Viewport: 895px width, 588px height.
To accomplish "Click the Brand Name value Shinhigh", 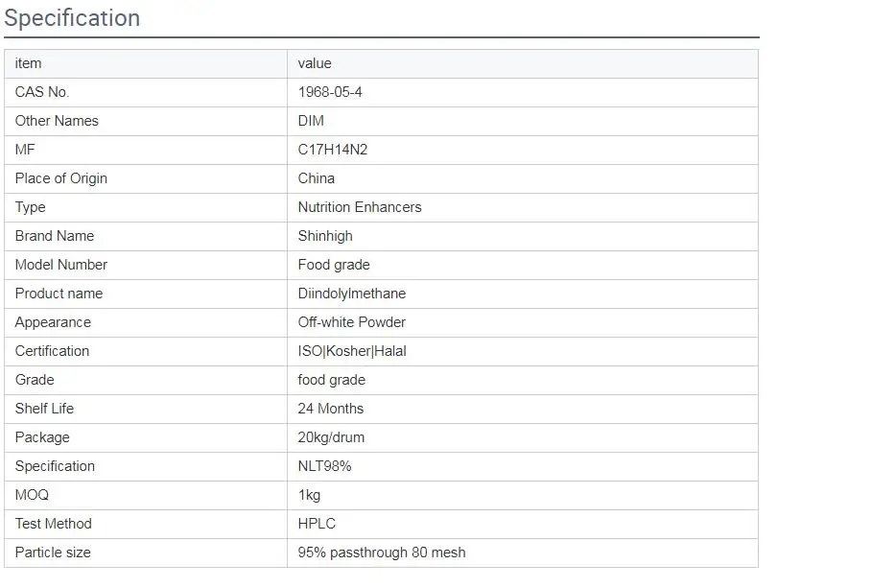I will click(325, 236).
